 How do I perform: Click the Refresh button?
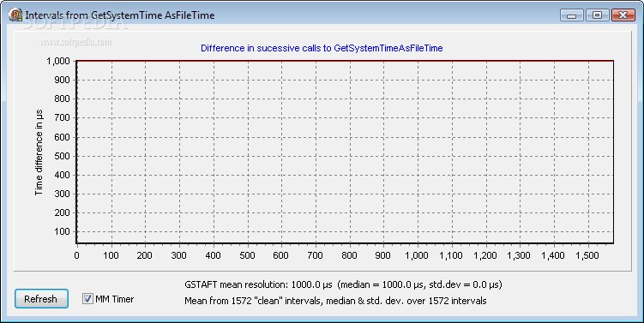click(x=41, y=299)
